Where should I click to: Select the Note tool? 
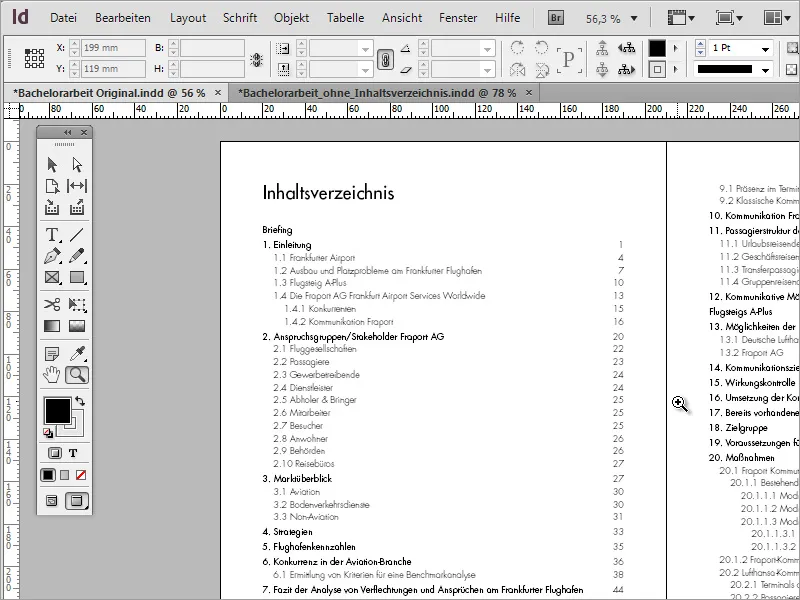point(52,353)
